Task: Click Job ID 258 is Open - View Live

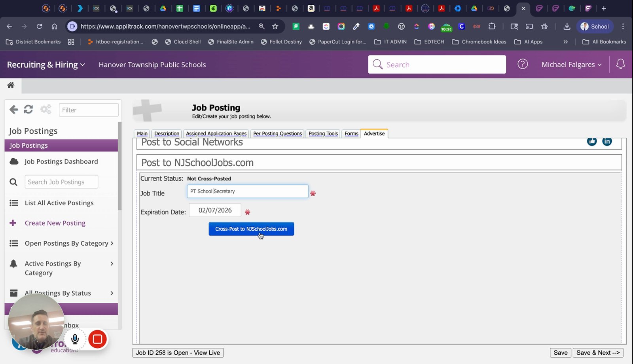Action: (178, 353)
